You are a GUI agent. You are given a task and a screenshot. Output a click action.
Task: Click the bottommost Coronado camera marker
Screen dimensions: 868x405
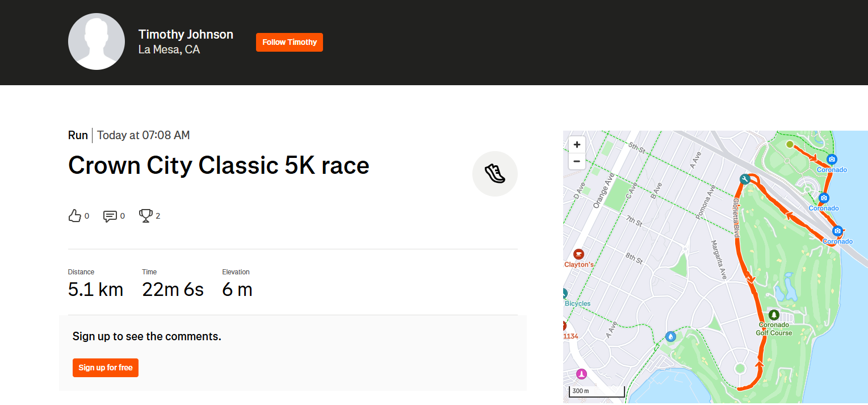click(837, 231)
